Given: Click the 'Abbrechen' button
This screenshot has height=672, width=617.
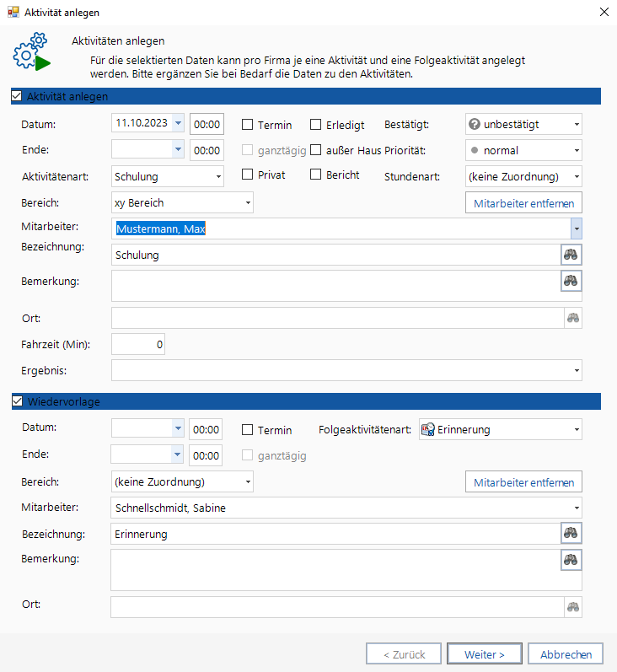Looking at the screenshot, I should pos(566,653).
